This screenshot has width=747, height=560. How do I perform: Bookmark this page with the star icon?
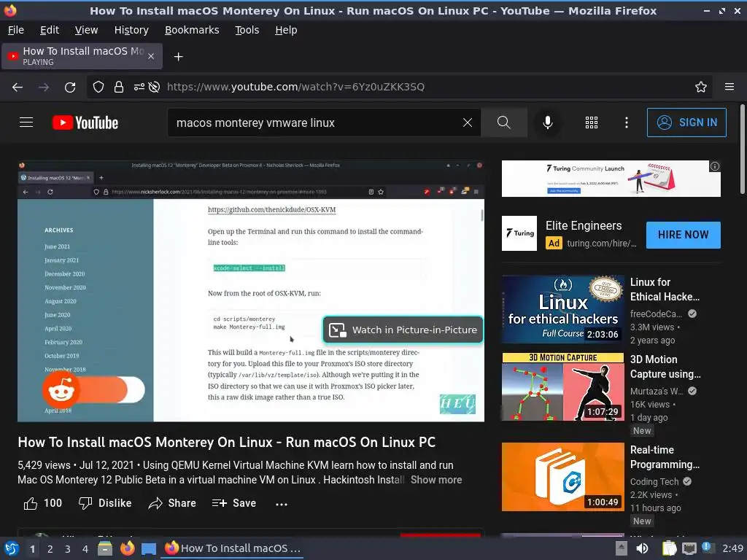[x=700, y=87]
